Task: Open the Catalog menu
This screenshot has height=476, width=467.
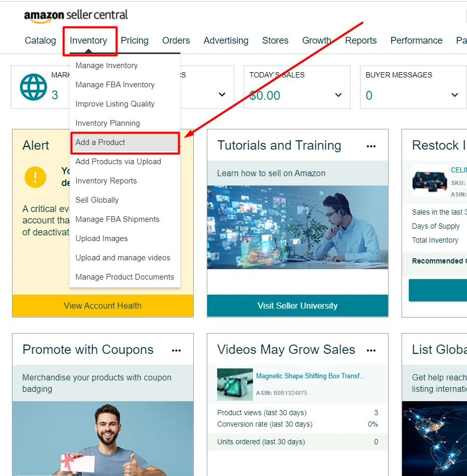Action: [x=41, y=41]
